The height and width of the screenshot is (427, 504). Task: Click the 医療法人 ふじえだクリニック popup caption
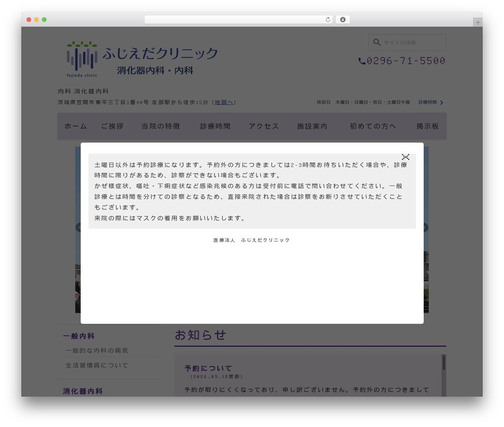click(x=252, y=240)
